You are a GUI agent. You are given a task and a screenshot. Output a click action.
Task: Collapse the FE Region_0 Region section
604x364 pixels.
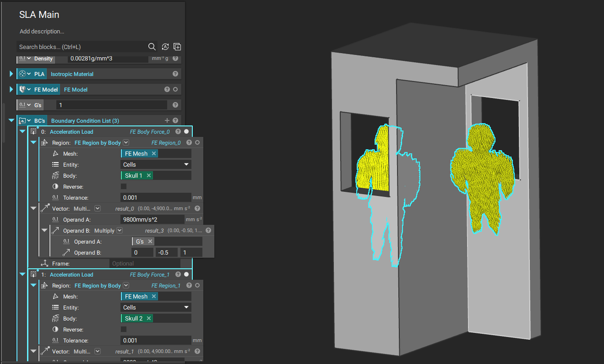[33, 142]
